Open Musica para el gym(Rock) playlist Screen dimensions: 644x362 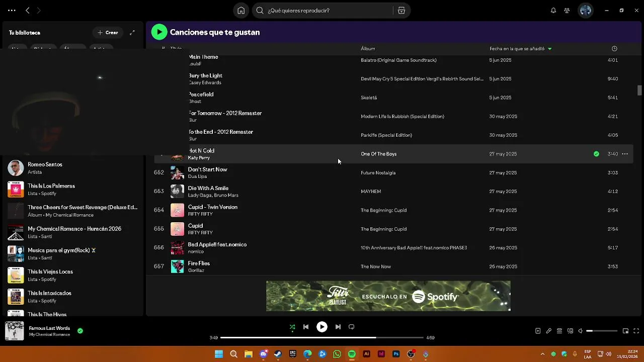click(x=73, y=254)
